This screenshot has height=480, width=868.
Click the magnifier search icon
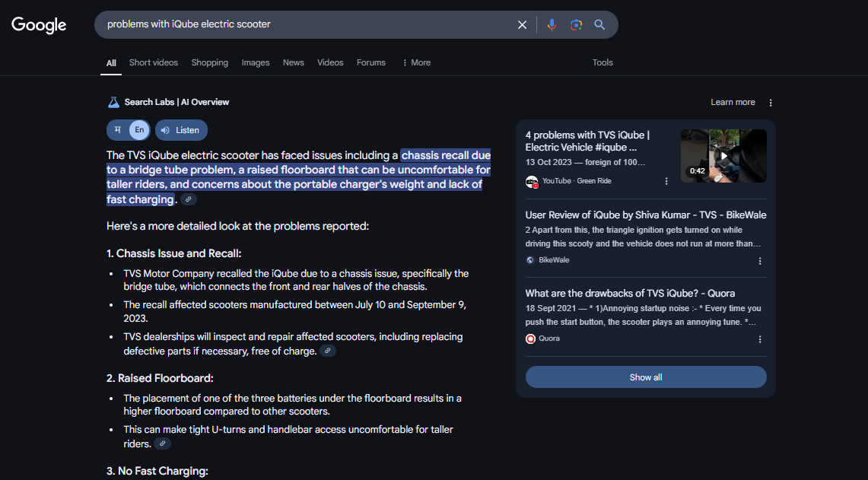coord(599,24)
